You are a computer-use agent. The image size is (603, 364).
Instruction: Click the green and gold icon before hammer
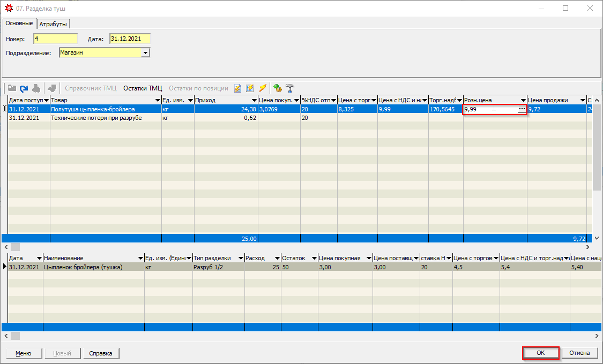277,88
